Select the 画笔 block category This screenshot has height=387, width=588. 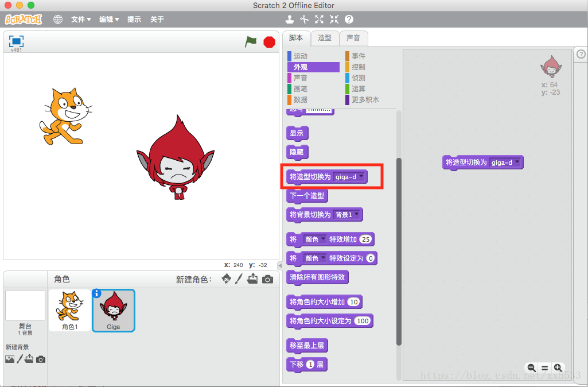(x=313, y=88)
